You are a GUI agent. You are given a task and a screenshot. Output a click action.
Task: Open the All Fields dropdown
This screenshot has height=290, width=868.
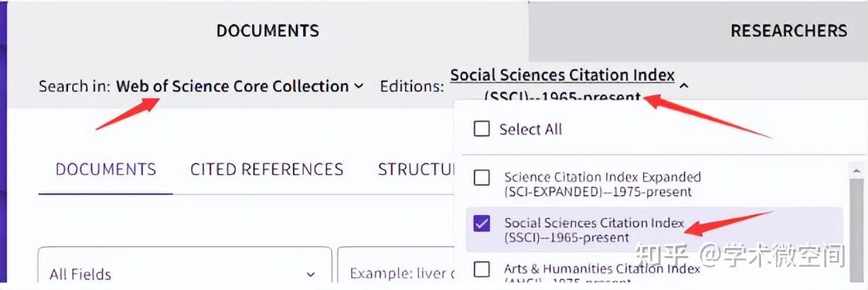(x=183, y=273)
